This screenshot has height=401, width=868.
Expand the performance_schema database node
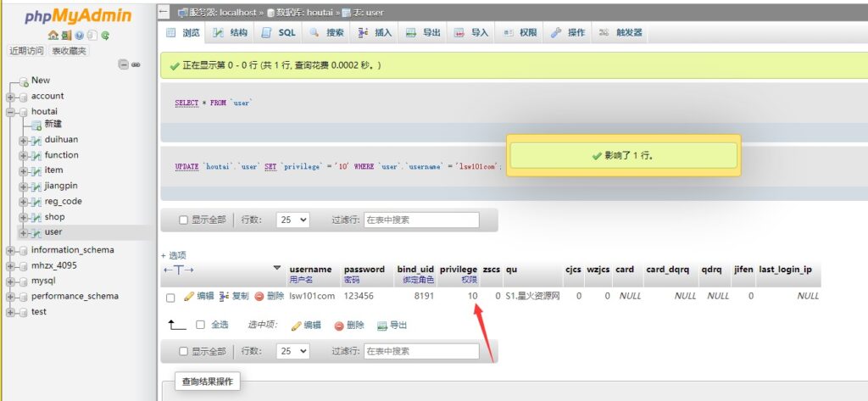click(10, 297)
